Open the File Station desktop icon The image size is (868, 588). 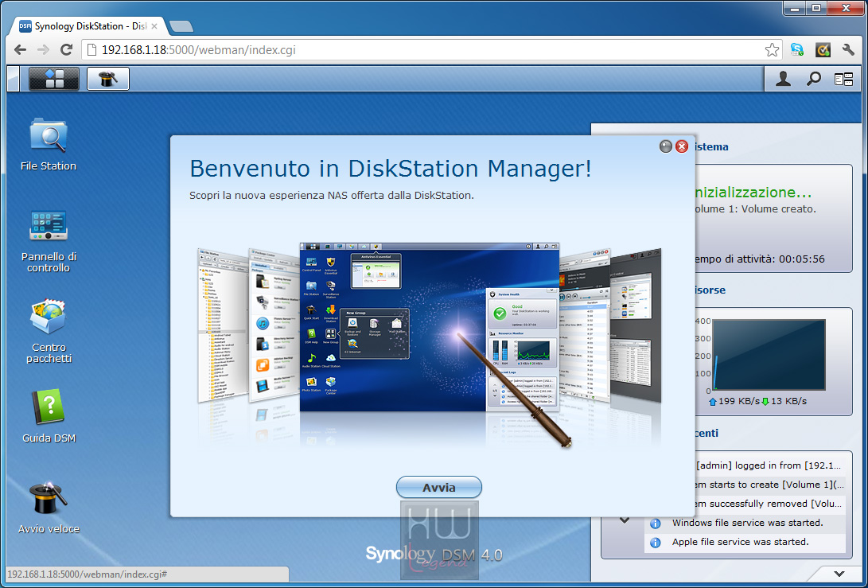click(x=49, y=144)
